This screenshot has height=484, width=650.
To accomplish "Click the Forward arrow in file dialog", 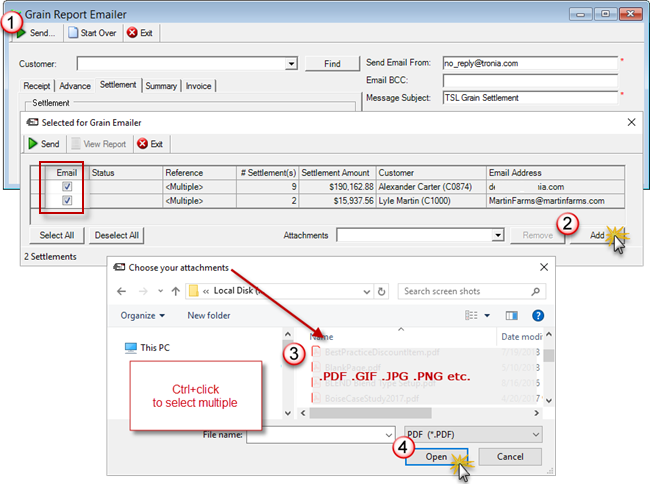I will click(143, 291).
